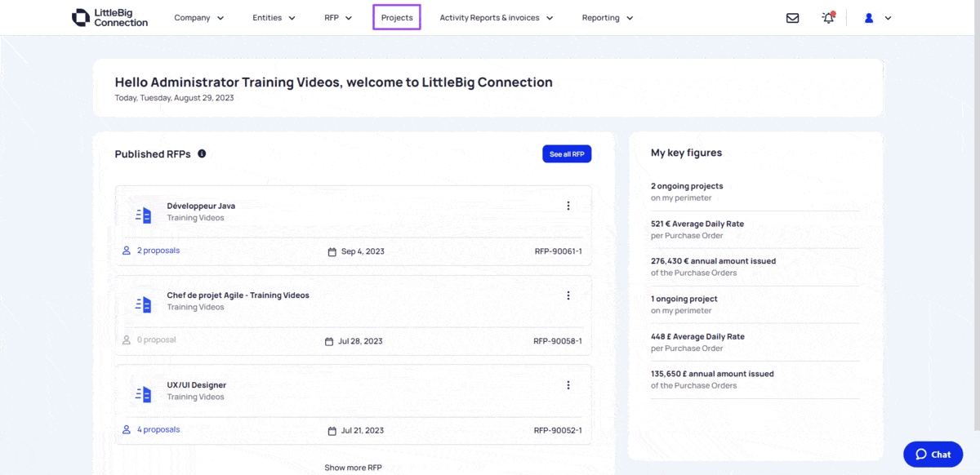Click 135,650 £ annual amount issued
The image size is (980, 475).
click(712, 374)
